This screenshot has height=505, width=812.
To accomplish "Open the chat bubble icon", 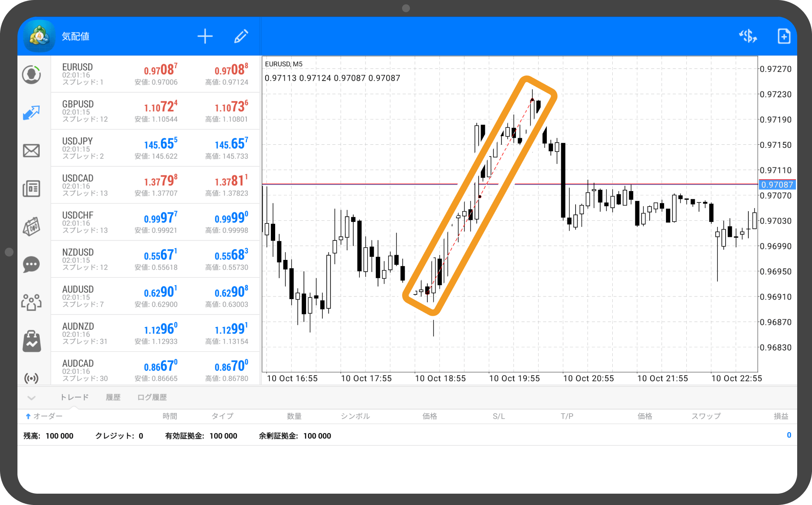I will pyautogui.click(x=31, y=265).
